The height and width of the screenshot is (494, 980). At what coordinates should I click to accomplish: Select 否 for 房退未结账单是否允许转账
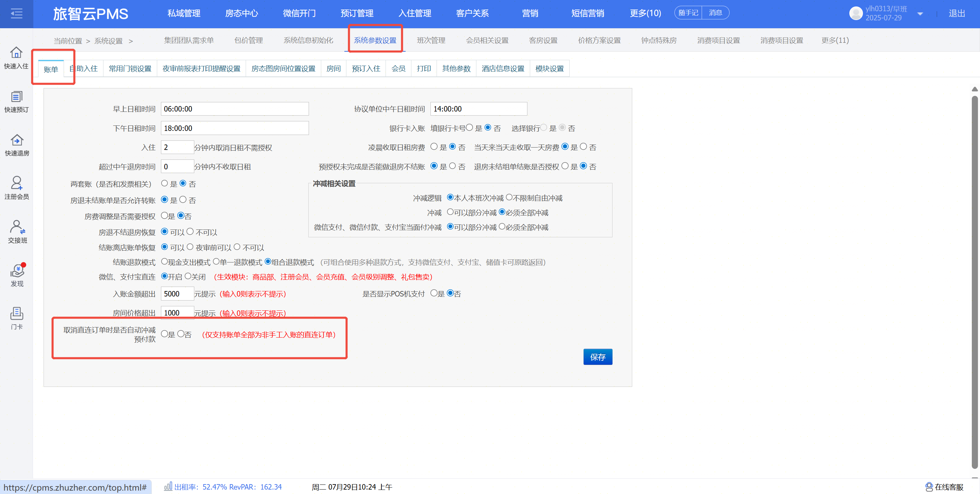[x=183, y=200]
